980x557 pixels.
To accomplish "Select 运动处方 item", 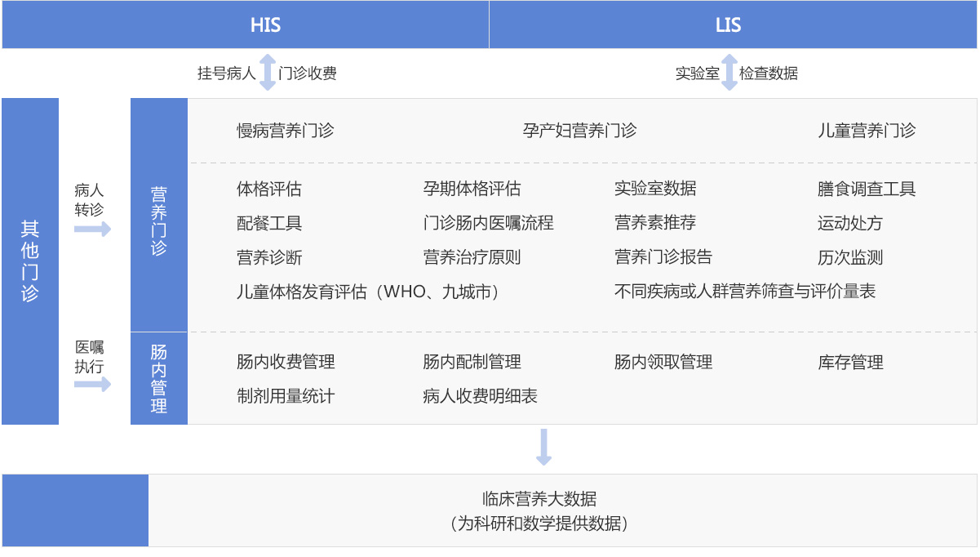I will point(850,223).
